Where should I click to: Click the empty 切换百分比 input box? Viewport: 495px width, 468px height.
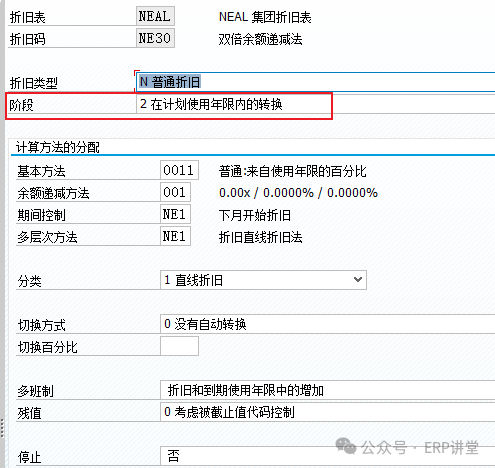tap(179, 346)
